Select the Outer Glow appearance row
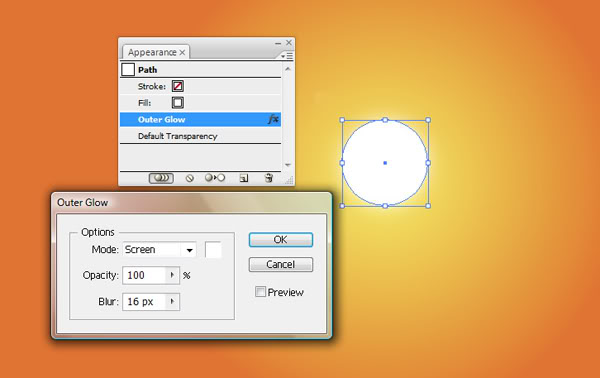Screen dimensions: 600x378 pos(200,119)
